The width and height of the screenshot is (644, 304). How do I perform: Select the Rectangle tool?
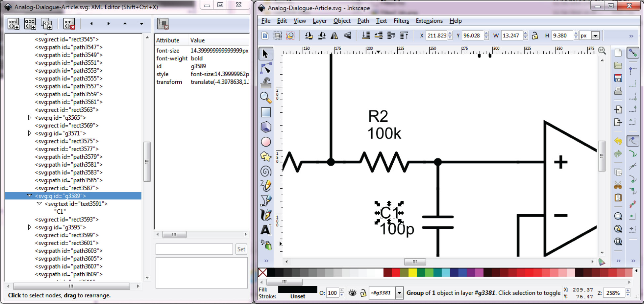pyautogui.click(x=266, y=112)
